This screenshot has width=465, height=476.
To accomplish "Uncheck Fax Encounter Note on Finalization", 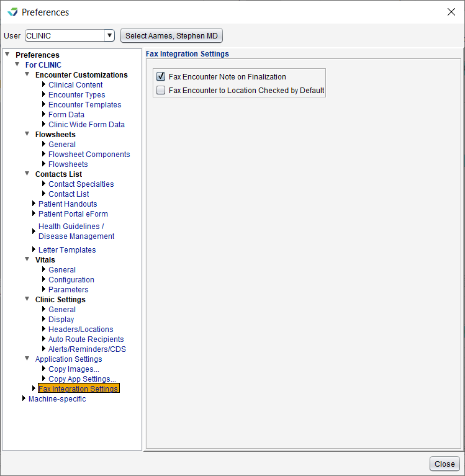I will tap(161, 77).
